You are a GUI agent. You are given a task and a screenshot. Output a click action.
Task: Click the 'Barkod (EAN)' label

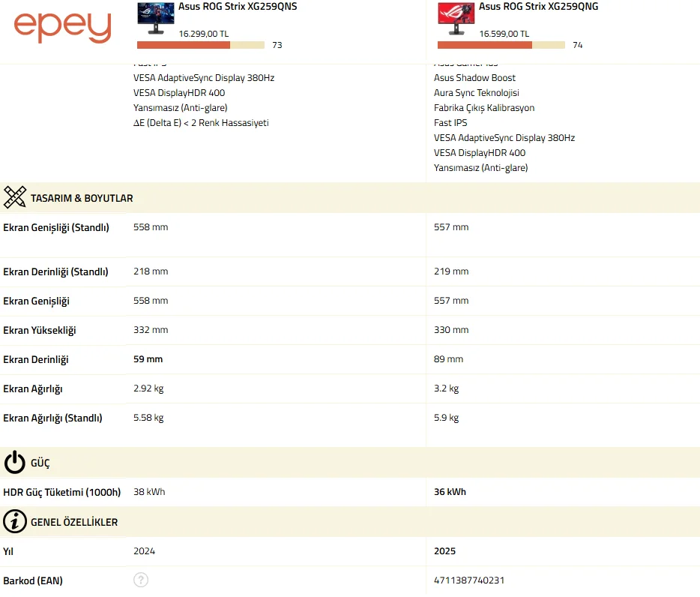click(32, 580)
